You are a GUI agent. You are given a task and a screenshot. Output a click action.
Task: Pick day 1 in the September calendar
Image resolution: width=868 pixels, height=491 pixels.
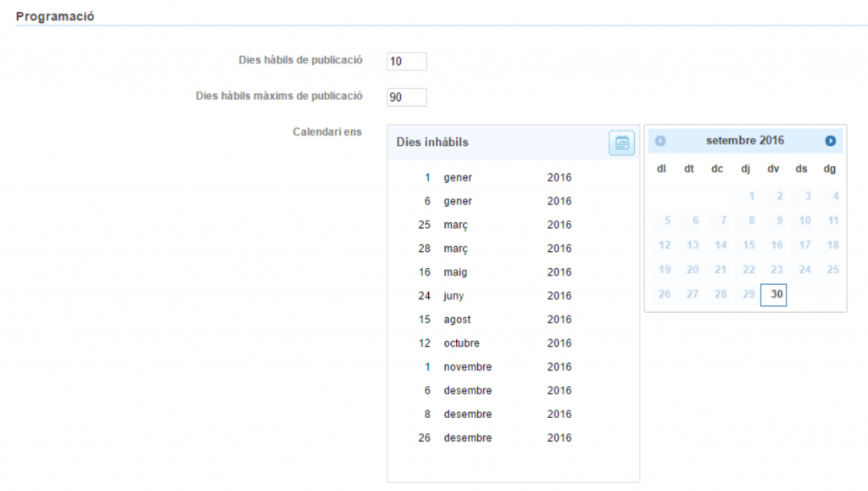[751, 197]
